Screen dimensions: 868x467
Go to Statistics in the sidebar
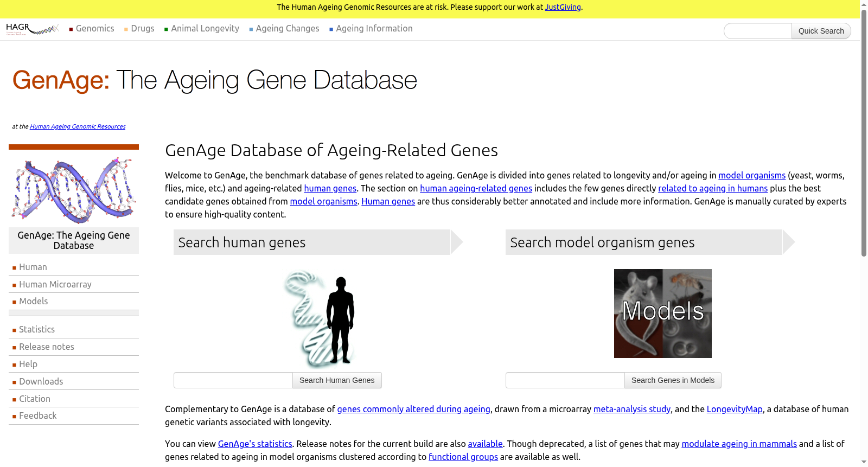click(37, 329)
